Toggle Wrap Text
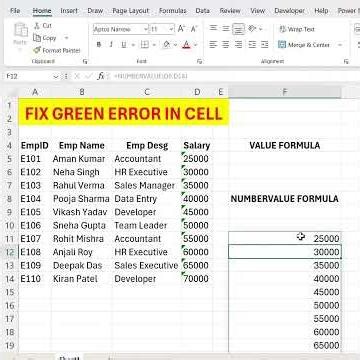 coord(297,29)
